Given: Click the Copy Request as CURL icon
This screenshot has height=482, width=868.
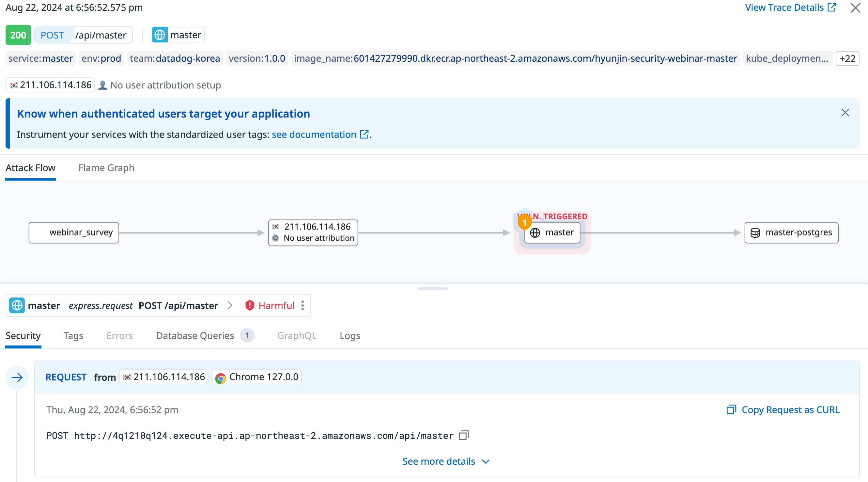Looking at the screenshot, I should 731,410.
